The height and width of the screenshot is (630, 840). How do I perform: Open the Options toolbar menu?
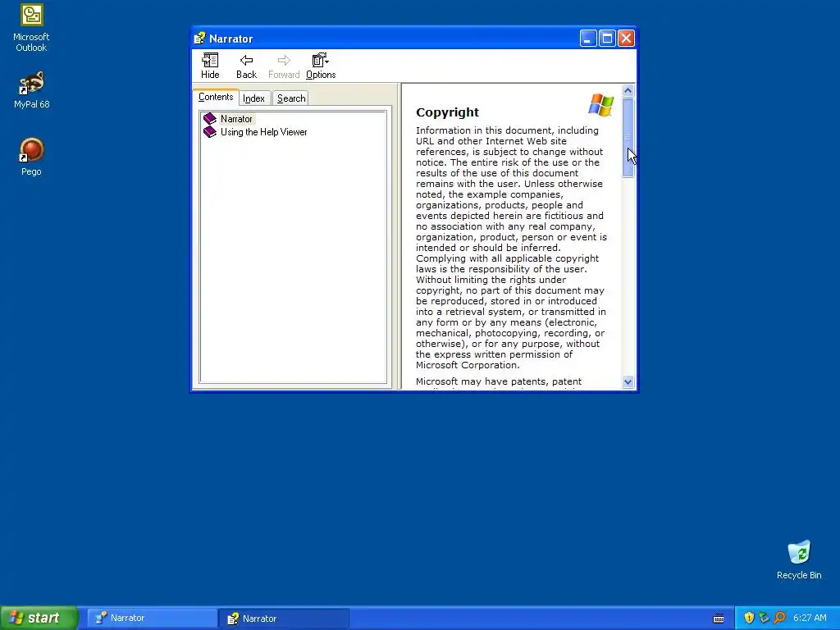tap(321, 66)
